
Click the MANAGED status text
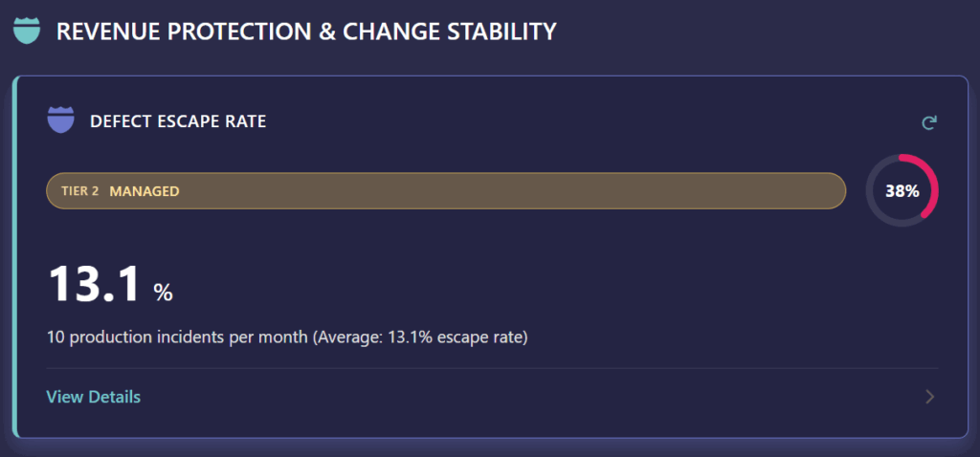145,191
